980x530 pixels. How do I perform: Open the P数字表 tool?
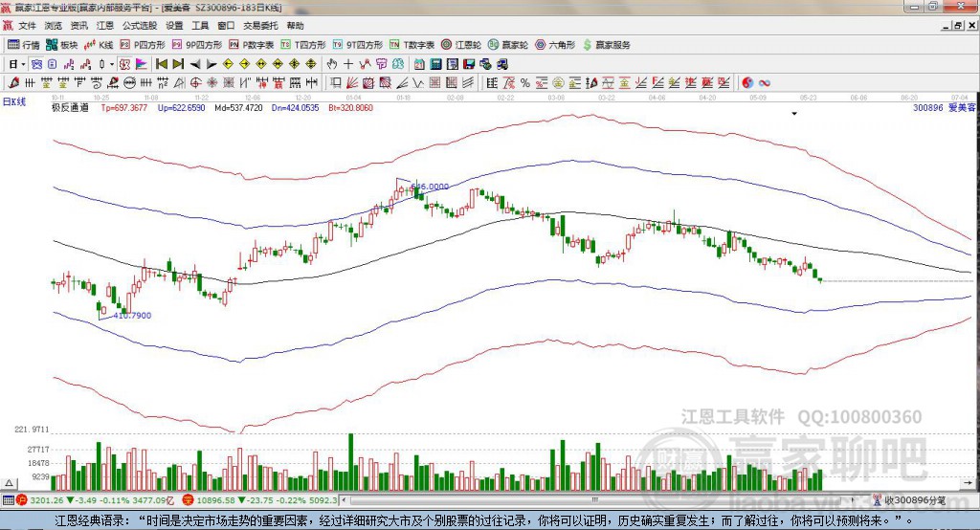(252, 45)
